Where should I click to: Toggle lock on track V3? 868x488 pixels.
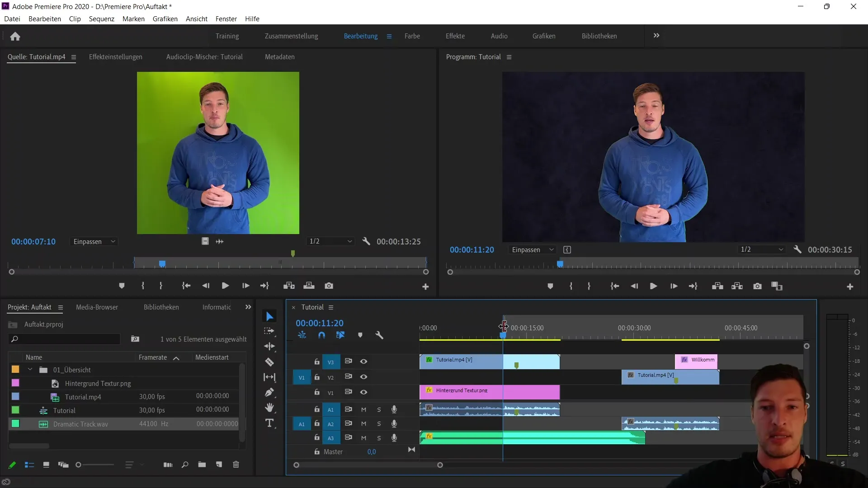click(317, 361)
